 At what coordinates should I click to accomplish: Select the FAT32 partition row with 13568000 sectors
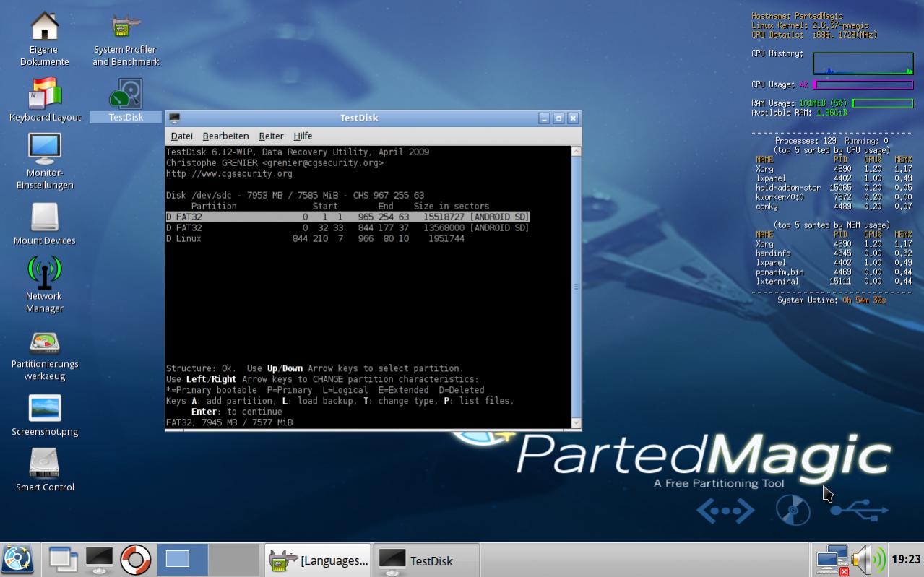pyautogui.click(x=347, y=227)
